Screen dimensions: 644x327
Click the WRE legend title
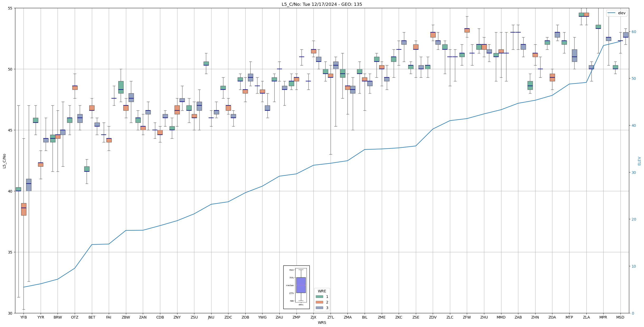[322, 291]
